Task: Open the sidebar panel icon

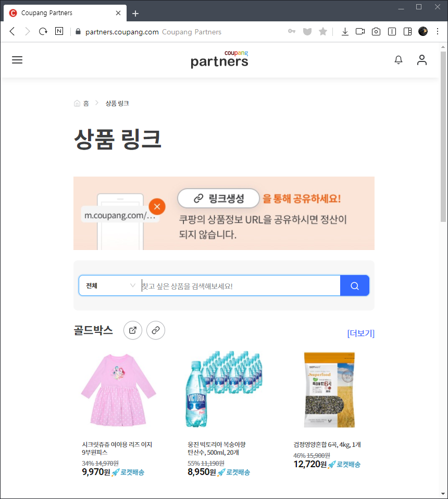Action: (x=407, y=31)
